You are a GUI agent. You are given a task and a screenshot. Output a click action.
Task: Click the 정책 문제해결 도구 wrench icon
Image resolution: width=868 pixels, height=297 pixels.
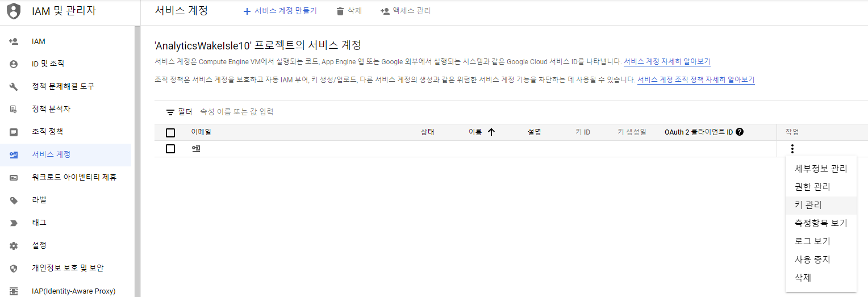14,86
